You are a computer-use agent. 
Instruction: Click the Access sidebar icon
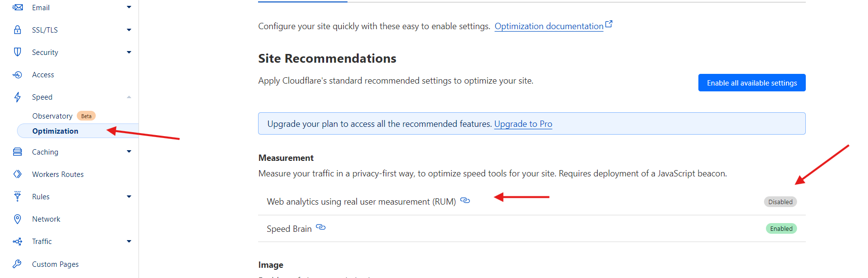[17, 74]
